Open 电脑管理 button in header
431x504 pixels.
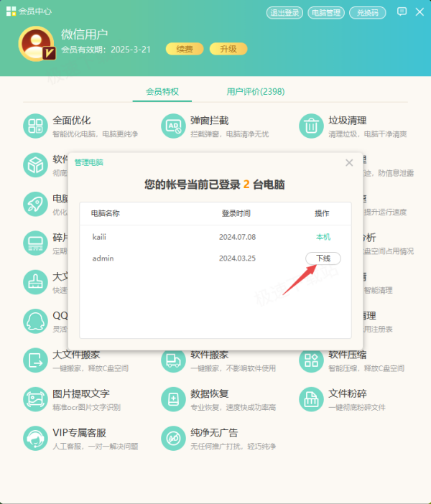pyautogui.click(x=326, y=13)
